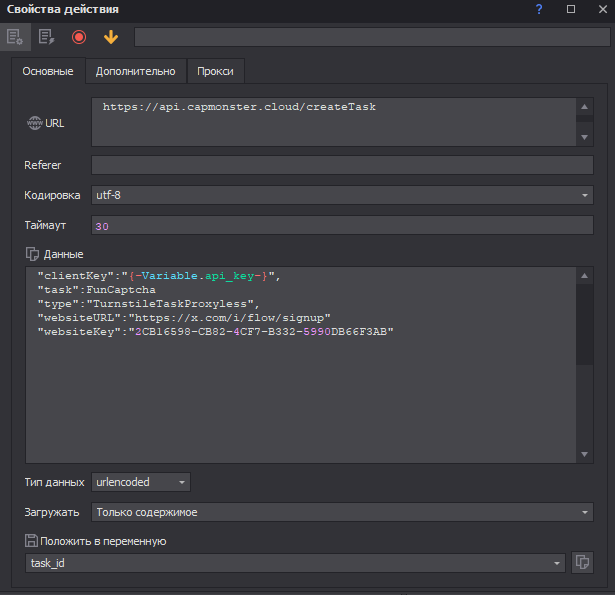Open the Кодировка utf-8 dropdown
Viewport: 615px width, 595px height.
342,195
